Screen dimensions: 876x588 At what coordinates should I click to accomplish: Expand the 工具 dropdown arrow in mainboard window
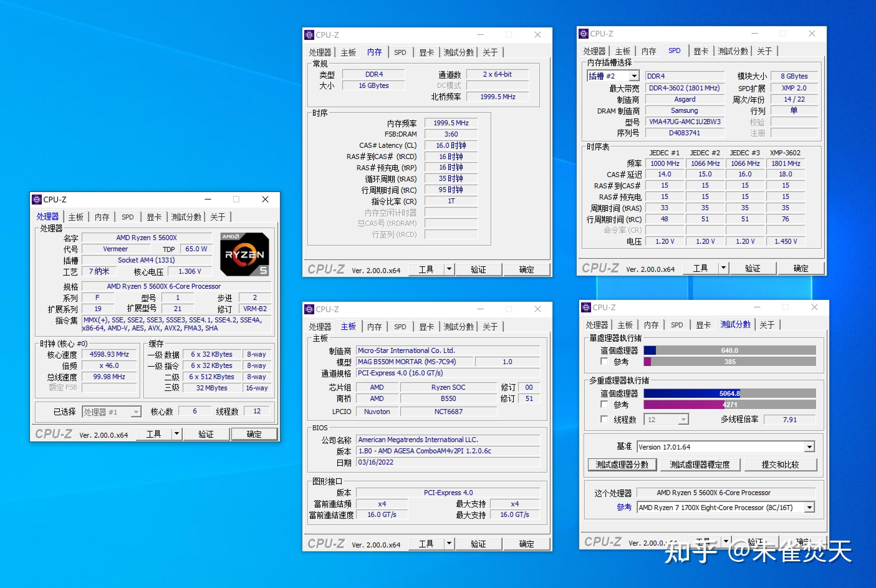pyautogui.click(x=449, y=543)
